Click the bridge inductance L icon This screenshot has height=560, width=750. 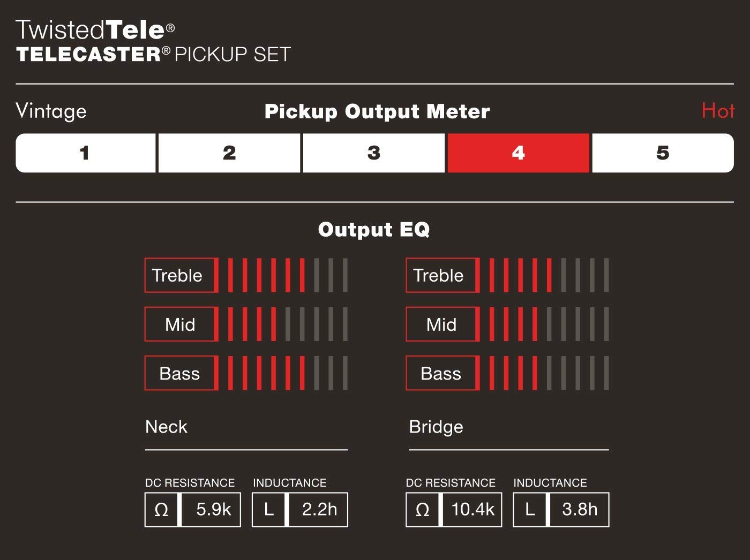530,510
